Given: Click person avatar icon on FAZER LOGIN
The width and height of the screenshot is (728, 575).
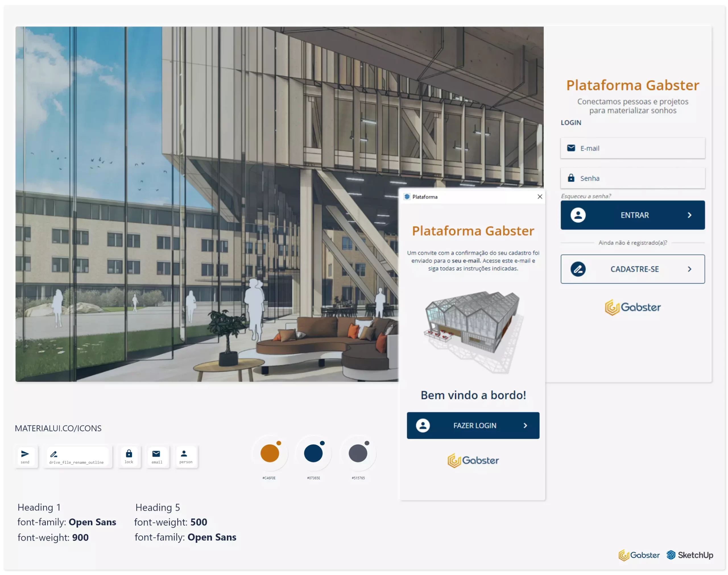Looking at the screenshot, I should tap(423, 425).
